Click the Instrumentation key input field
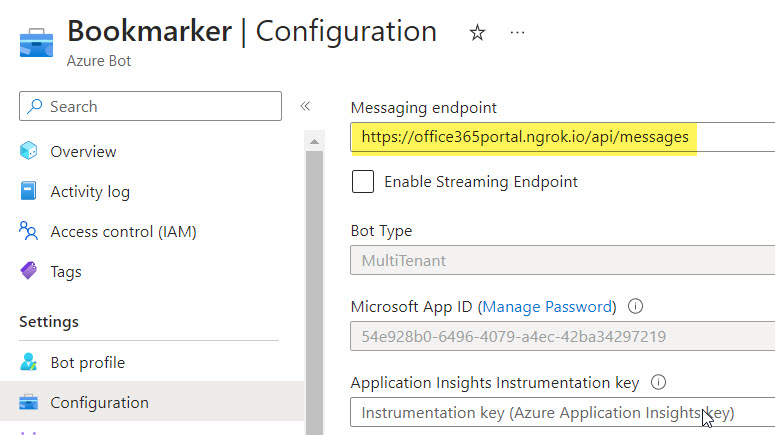The width and height of the screenshot is (775, 435). 562,412
